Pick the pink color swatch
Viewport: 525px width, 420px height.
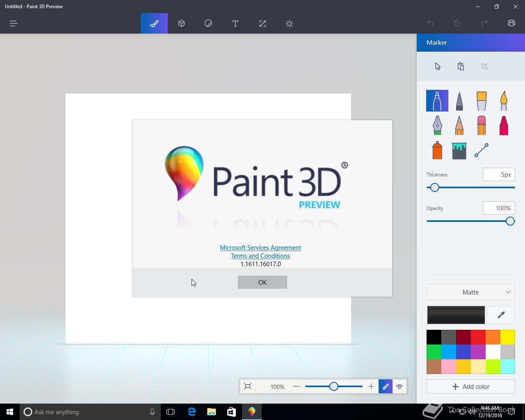(449, 367)
